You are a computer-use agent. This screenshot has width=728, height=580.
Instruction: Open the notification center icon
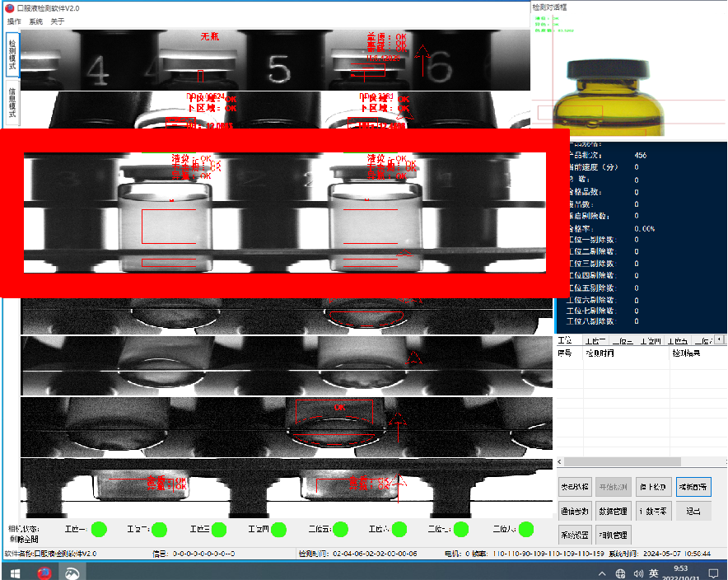point(713,572)
